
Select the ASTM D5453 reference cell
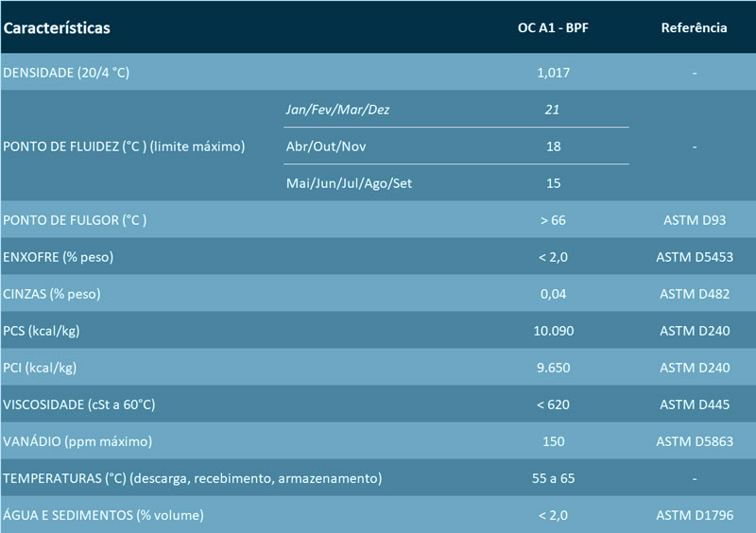click(x=694, y=257)
